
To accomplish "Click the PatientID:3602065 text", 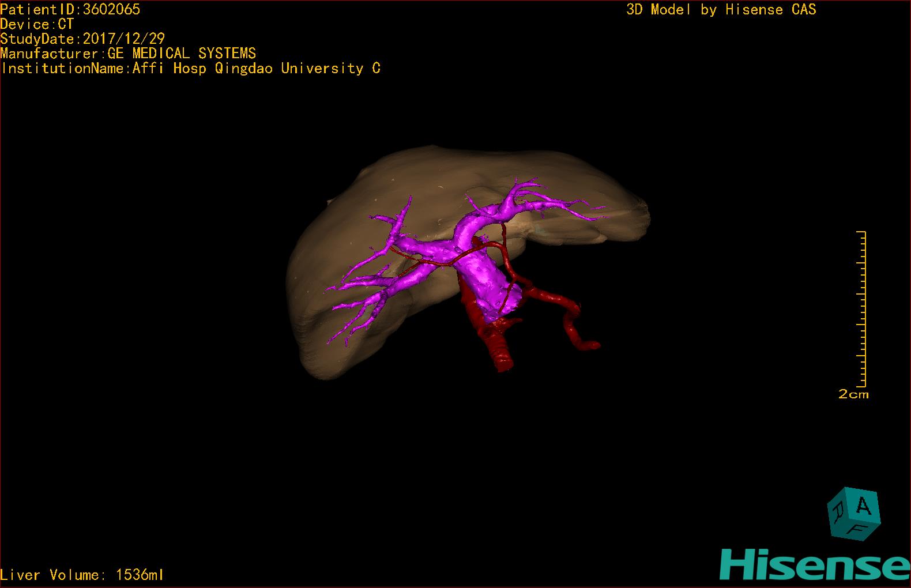I will point(70,9).
